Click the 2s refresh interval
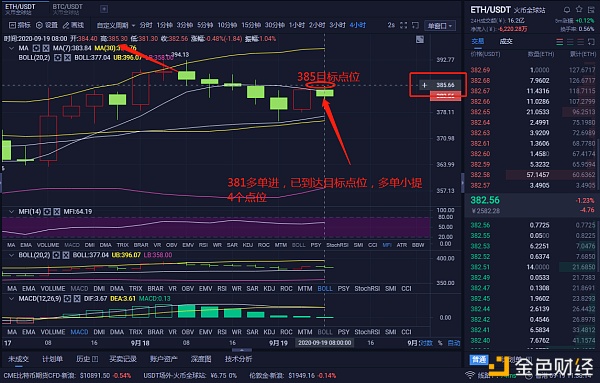Screen dimensions: 600x383 point(391,25)
